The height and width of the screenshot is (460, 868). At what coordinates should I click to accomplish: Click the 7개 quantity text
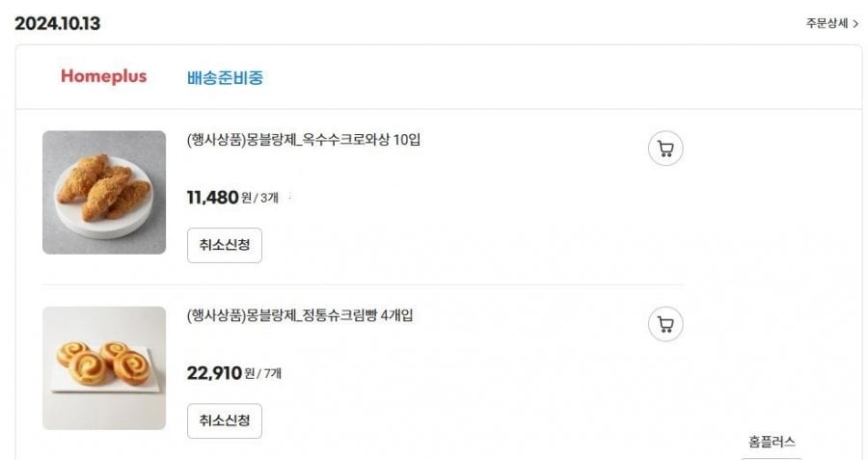272,373
